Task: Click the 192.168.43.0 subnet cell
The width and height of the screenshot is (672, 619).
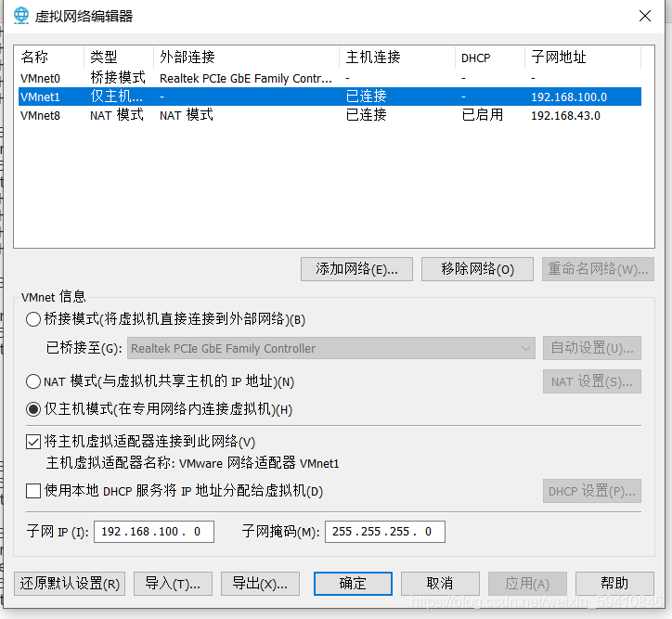Action: tap(565, 116)
